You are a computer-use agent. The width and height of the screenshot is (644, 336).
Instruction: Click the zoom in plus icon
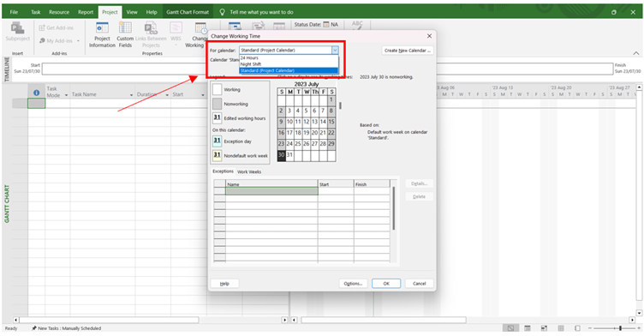[x=640, y=328]
